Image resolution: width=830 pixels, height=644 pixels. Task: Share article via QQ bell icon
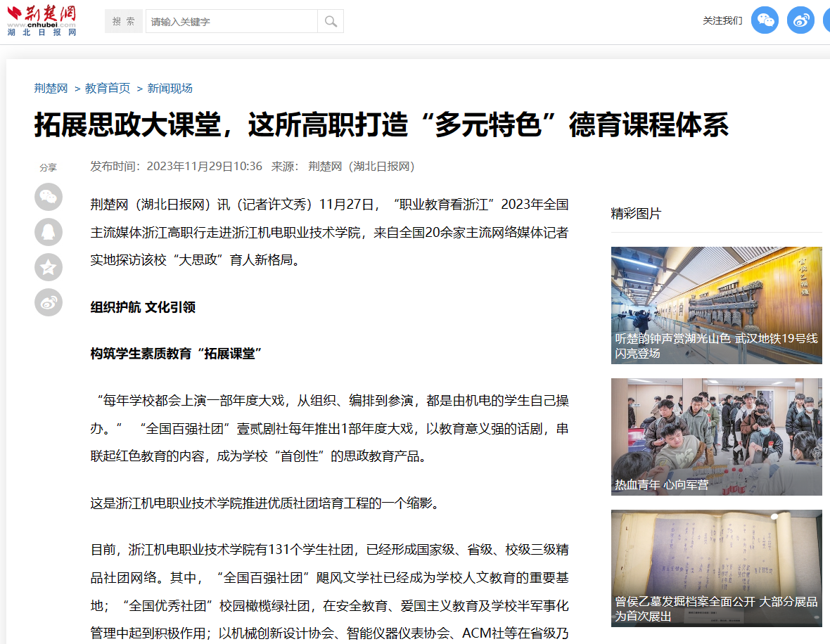pos(49,232)
